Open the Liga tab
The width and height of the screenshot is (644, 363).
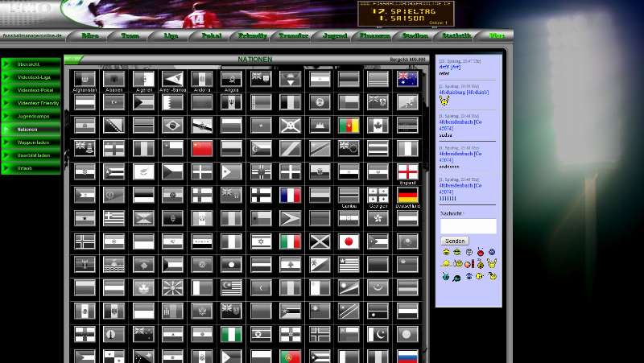point(171,35)
